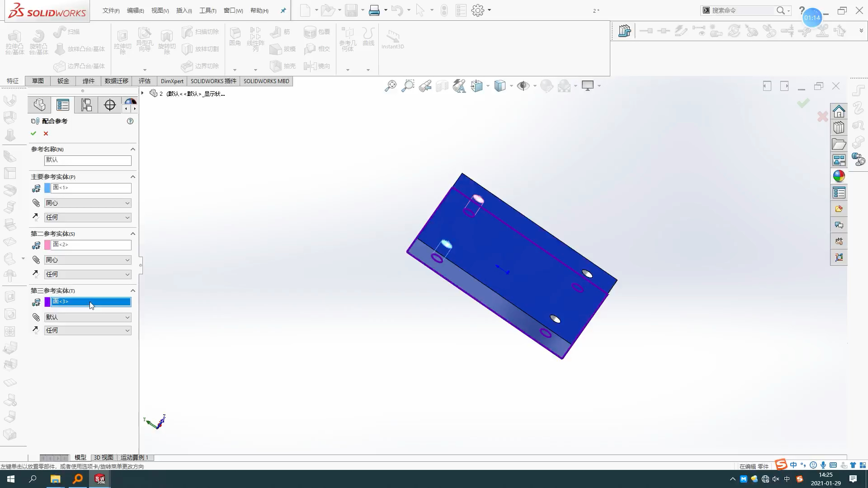The height and width of the screenshot is (488, 868).
Task: Open the 同心 mate type dropdown
Action: point(88,203)
